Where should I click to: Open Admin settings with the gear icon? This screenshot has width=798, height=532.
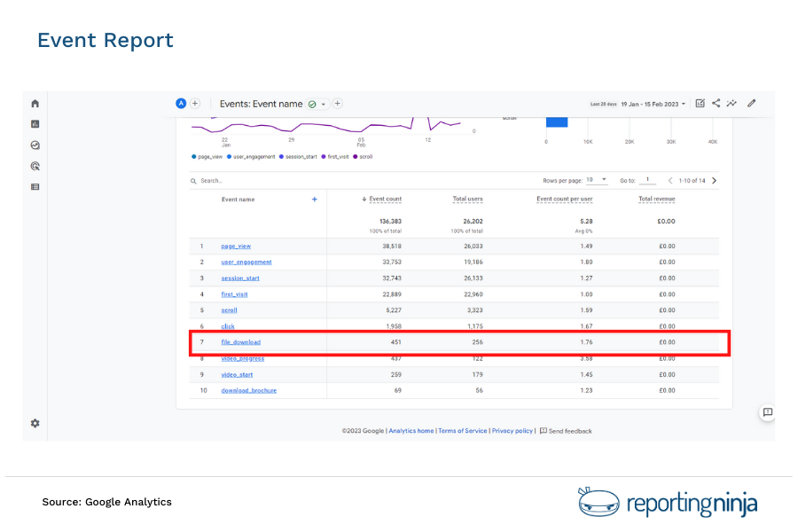click(34, 423)
